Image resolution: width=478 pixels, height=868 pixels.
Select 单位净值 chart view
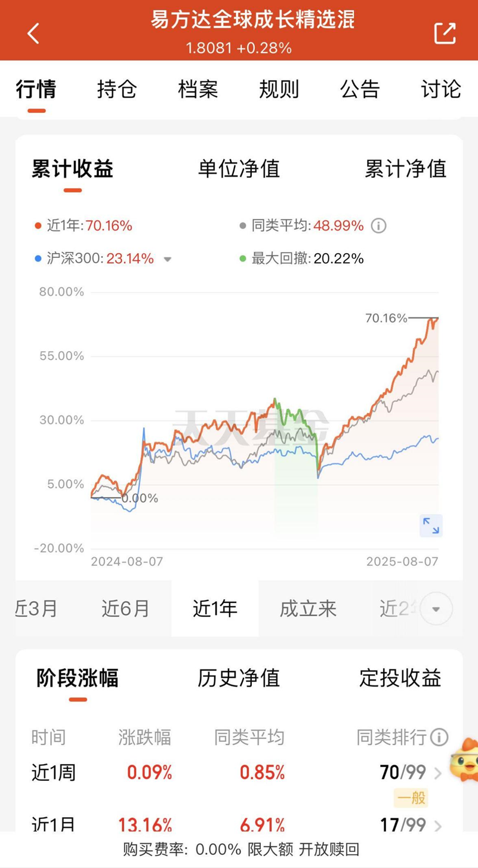click(x=239, y=169)
